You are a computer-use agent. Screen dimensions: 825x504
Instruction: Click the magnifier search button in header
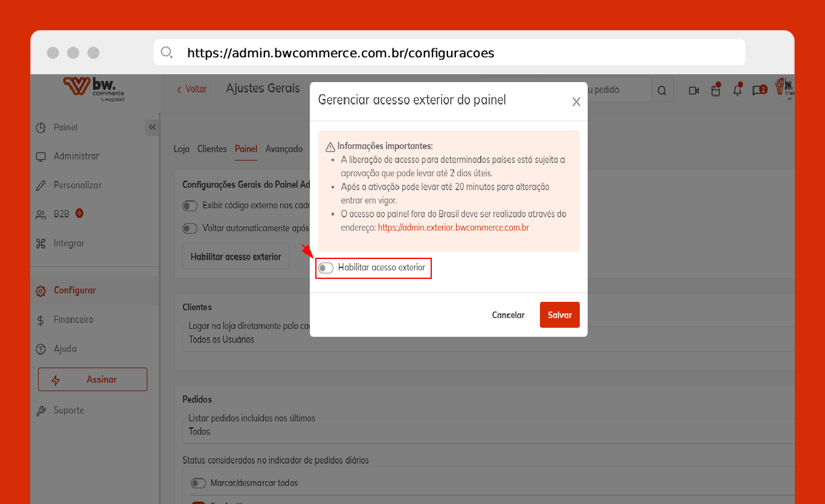662,91
